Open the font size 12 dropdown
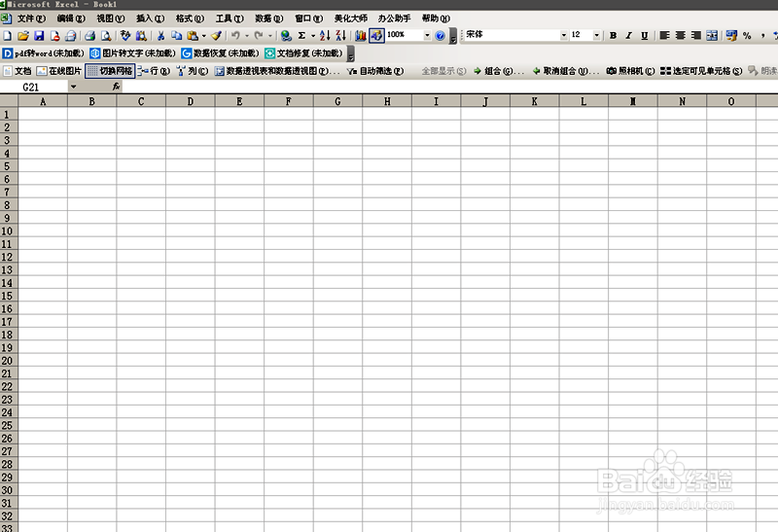Viewport: 778px width, 532px height. pyautogui.click(x=596, y=35)
